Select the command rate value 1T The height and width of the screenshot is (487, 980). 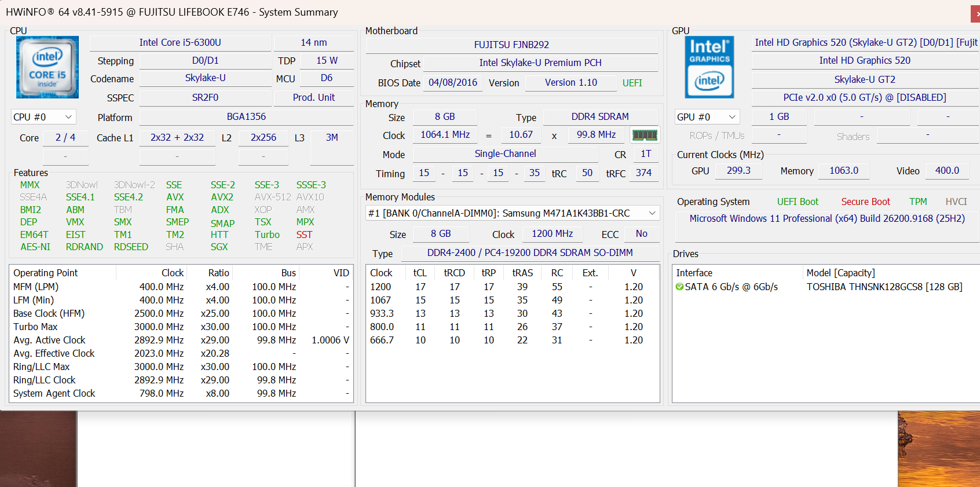click(646, 153)
